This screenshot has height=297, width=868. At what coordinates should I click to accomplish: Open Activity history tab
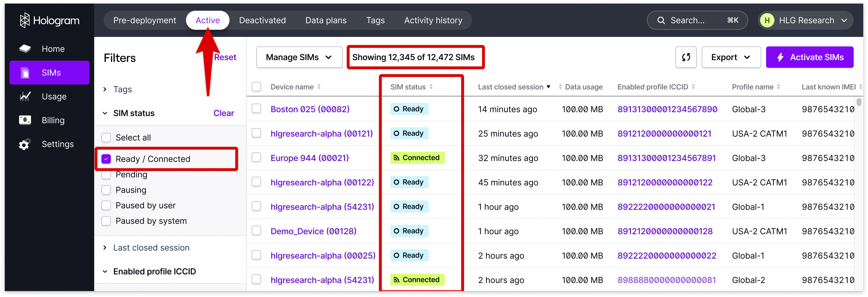433,21
